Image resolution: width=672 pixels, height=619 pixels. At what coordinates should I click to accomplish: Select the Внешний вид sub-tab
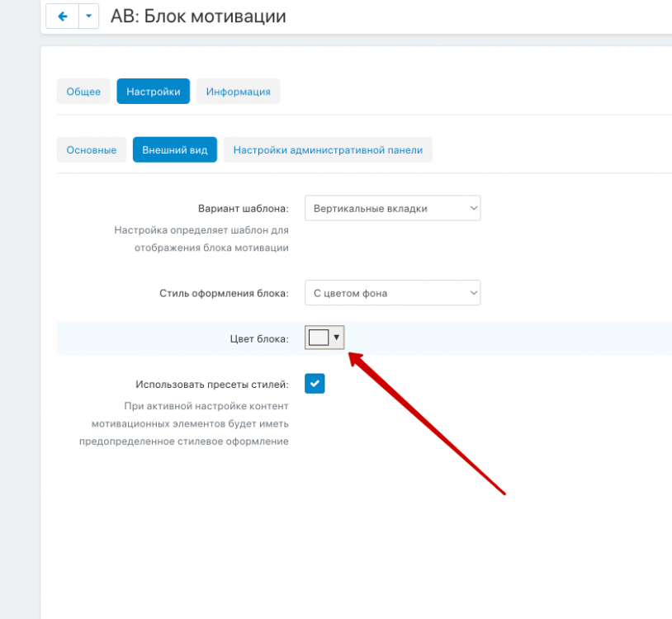[x=174, y=150]
